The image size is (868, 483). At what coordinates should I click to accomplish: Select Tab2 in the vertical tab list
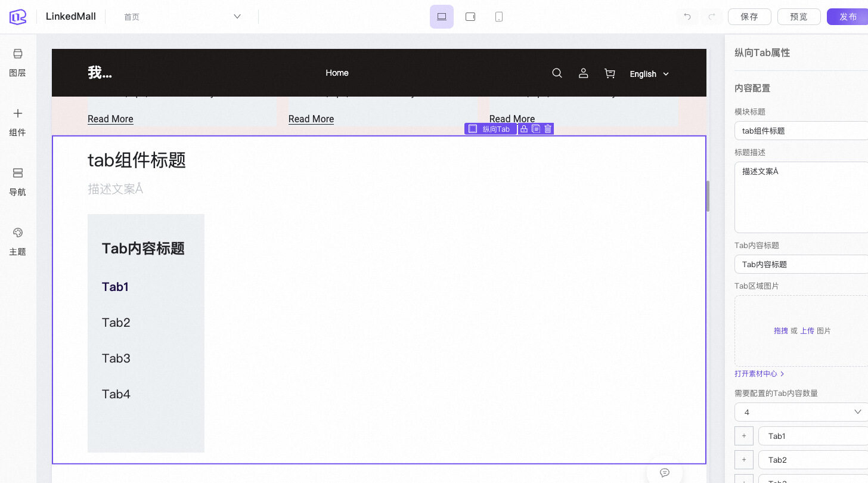pyautogui.click(x=116, y=323)
